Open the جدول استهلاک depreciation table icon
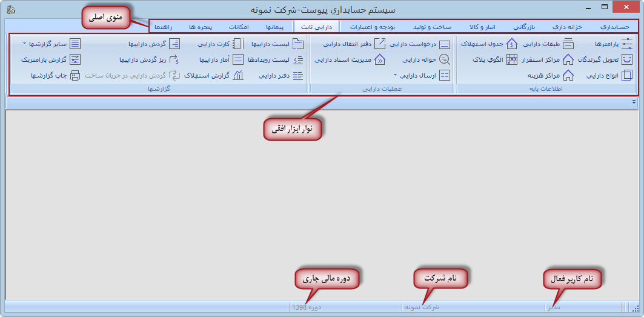This screenshot has width=644, height=317. pyautogui.click(x=512, y=44)
